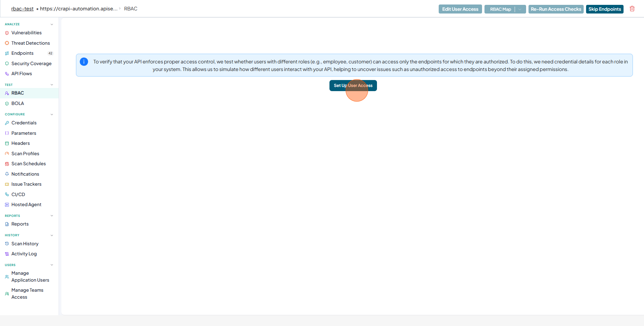Click the Scan Profiles gauge icon

[x=7, y=153]
